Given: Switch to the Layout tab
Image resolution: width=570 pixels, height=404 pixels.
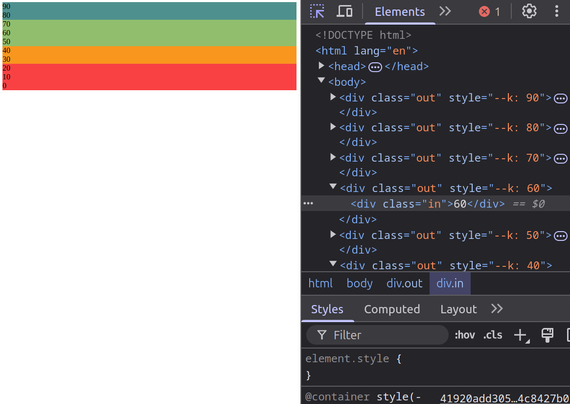Looking at the screenshot, I should (x=458, y=309).
